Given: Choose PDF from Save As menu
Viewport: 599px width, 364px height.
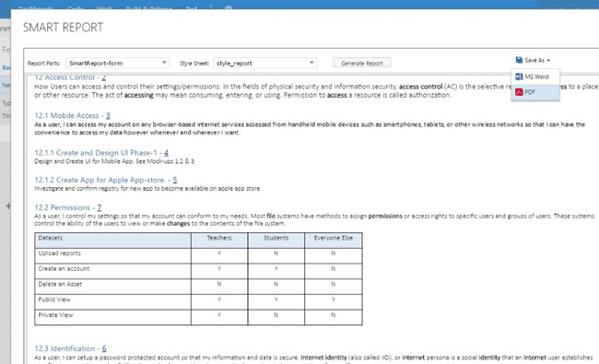Looking at the screenshot, I should pyautogui.click(x=535, y=92).
